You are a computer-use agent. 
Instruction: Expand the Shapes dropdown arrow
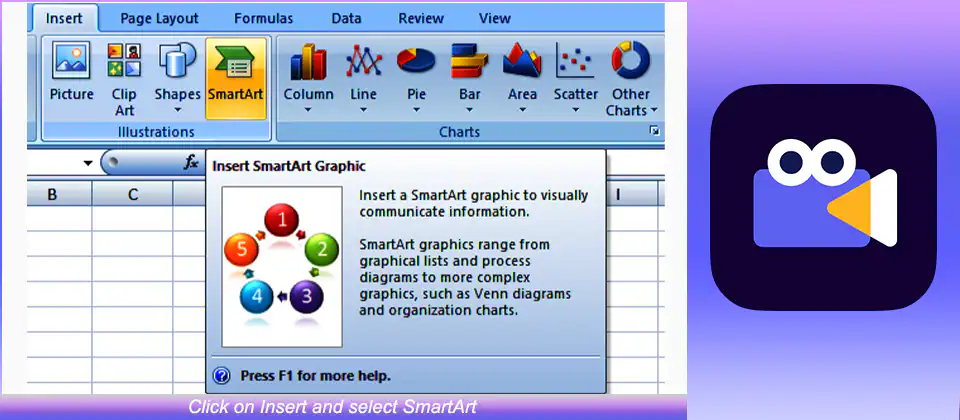coord(178,111)
